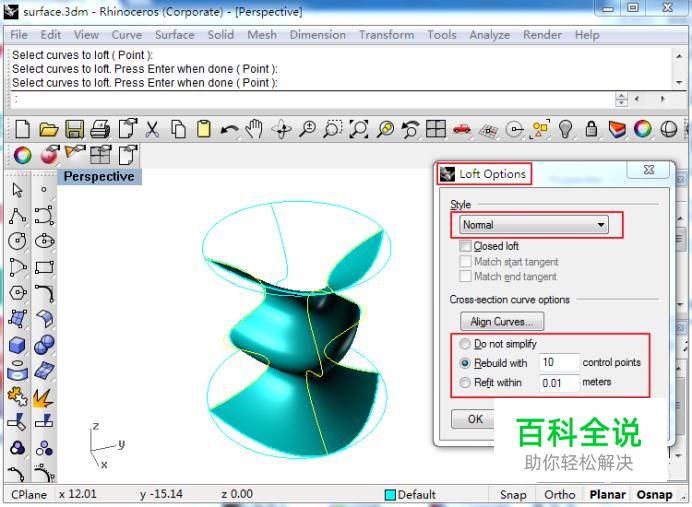Viewport: 692px width, 507px height.
Task: Click the Print icon
Action: pos(100,129)
